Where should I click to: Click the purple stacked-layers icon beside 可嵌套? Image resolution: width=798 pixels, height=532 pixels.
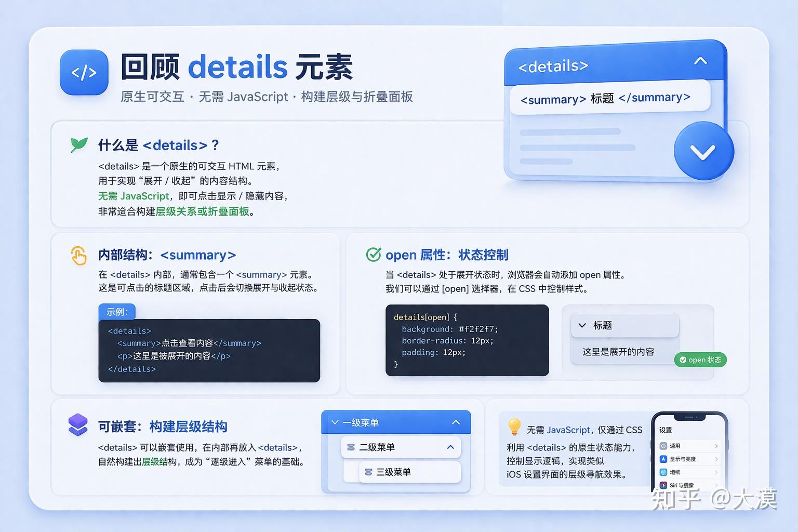pos(78,425)
